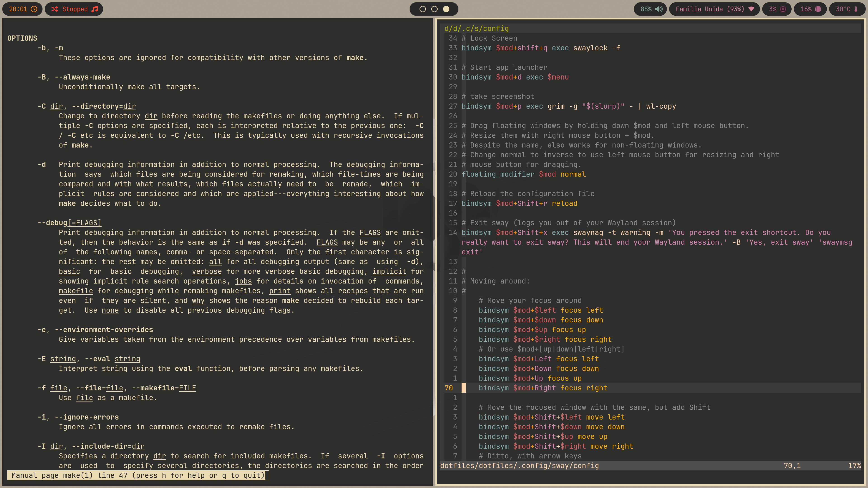The width and height of the screenshot is (868, 488).
Task: Select the third filled workspace circle
Action: tap(446, 9)
